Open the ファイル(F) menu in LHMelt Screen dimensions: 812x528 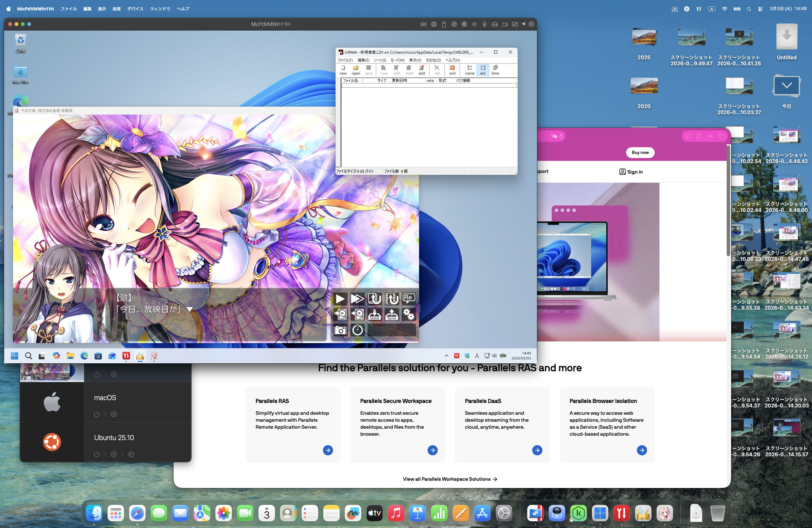[x=345, y=60]
